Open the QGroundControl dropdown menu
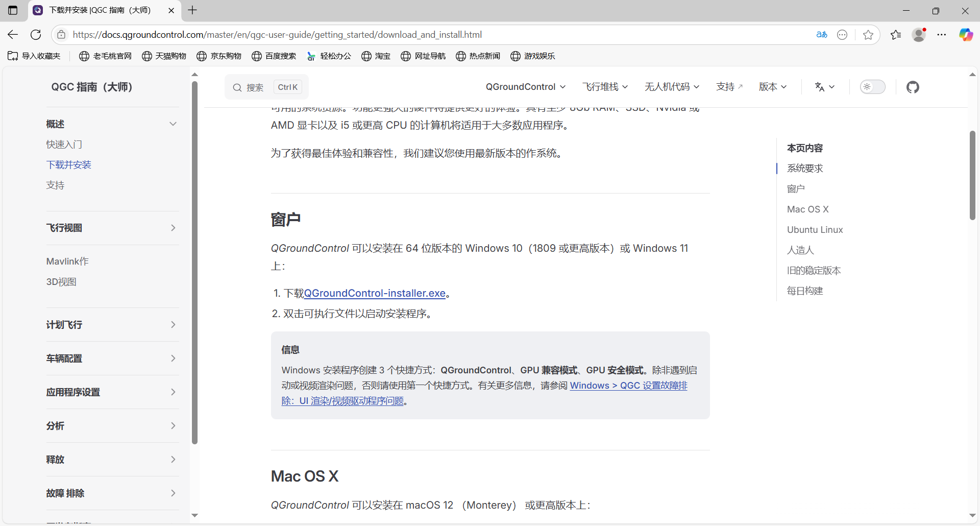The width and height of the screenshot is (980, 526). (525, 87)
